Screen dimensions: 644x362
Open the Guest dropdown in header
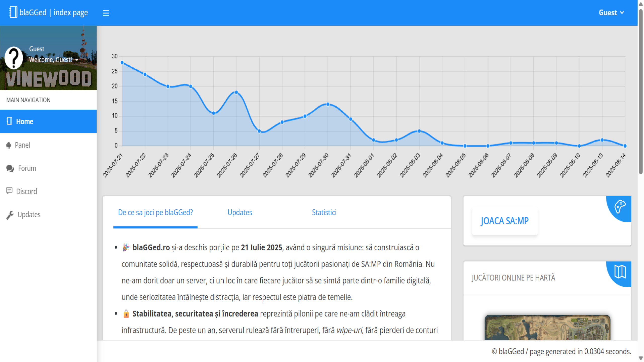(611, 13)
